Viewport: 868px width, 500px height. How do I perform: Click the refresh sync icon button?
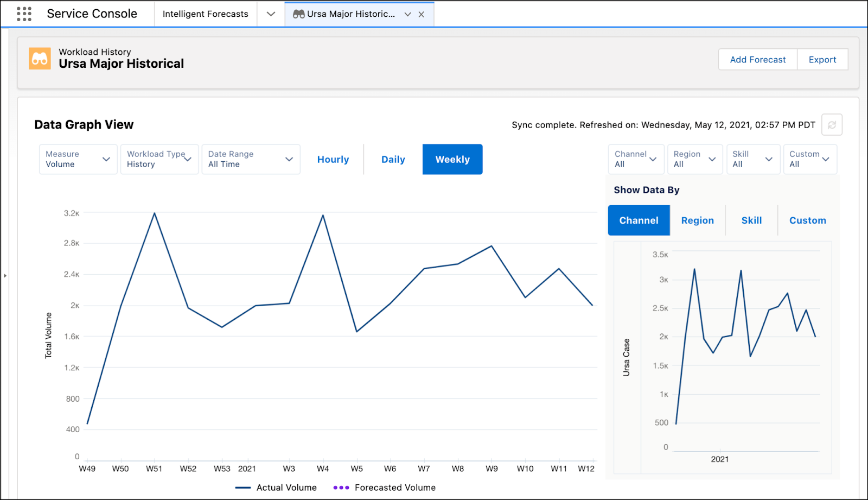pyautogui.click(x=832, y=125)
